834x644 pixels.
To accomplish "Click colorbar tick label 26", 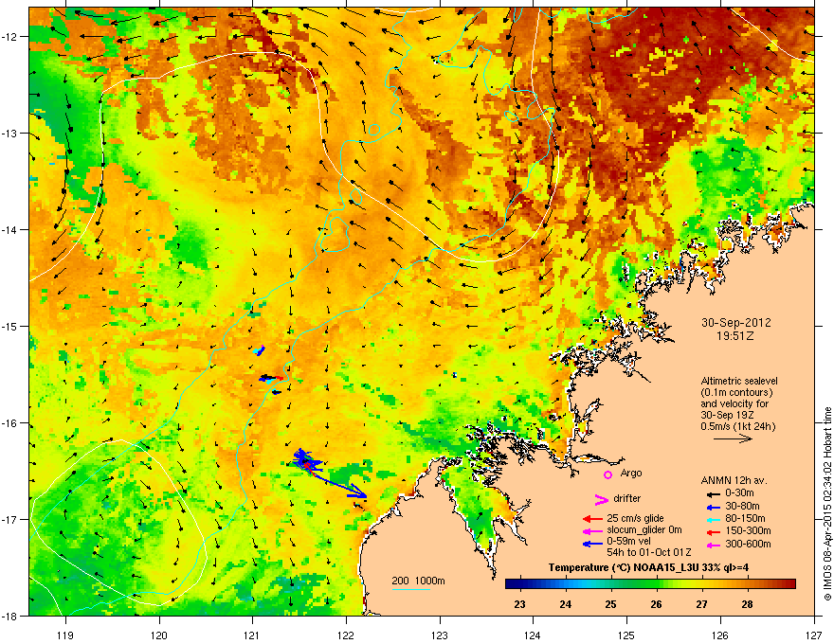I will [x=657, y=604].
